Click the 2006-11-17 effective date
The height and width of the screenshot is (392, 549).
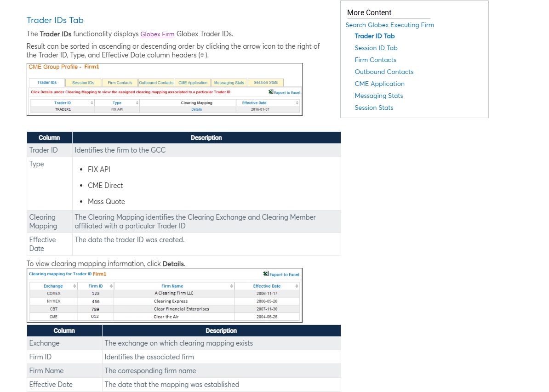tap(267, 294)
